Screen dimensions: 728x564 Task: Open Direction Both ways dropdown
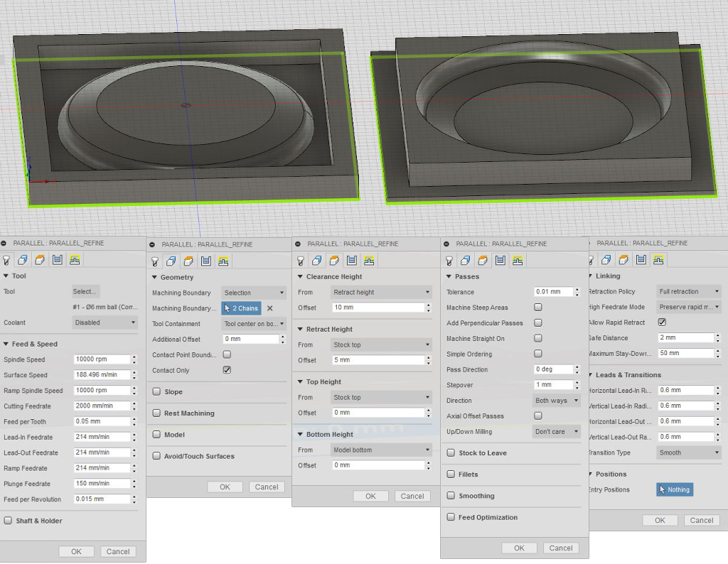556,401
